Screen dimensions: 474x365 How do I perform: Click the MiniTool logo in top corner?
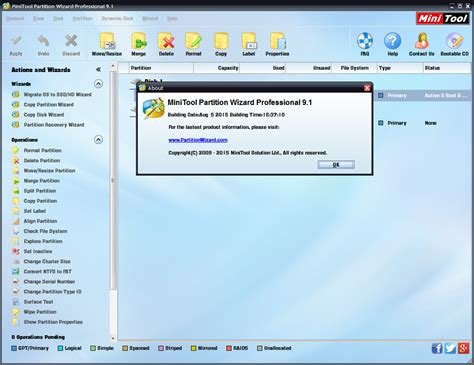click(x=443, y=18)
